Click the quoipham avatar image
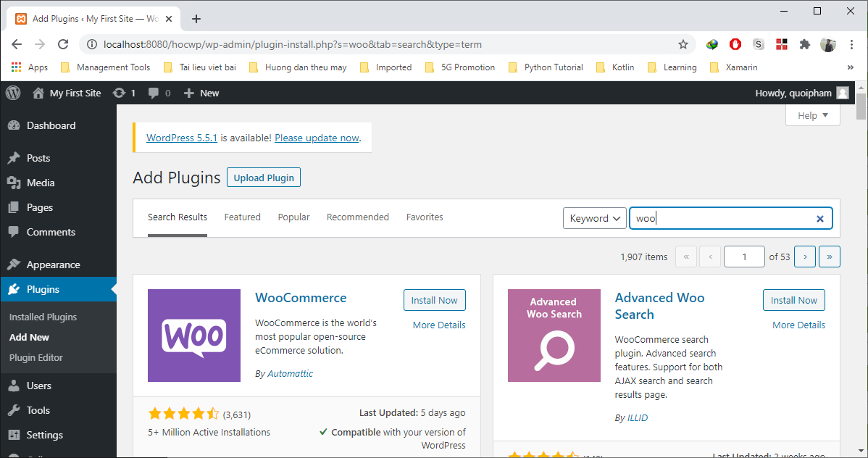The width and height of the screenshot is (868, 458). click(x=843, y=93)
